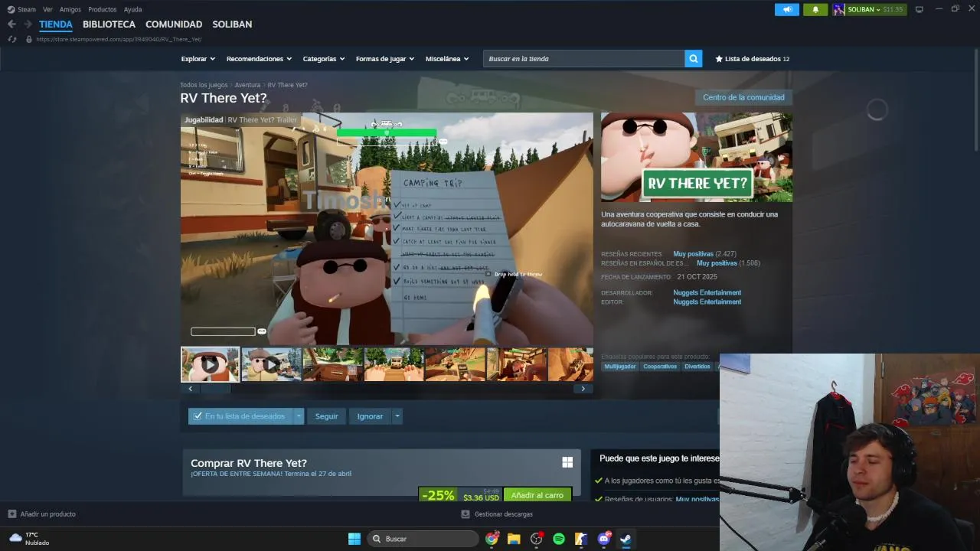
Task: Reload the store page
Action: coord(12,39)
